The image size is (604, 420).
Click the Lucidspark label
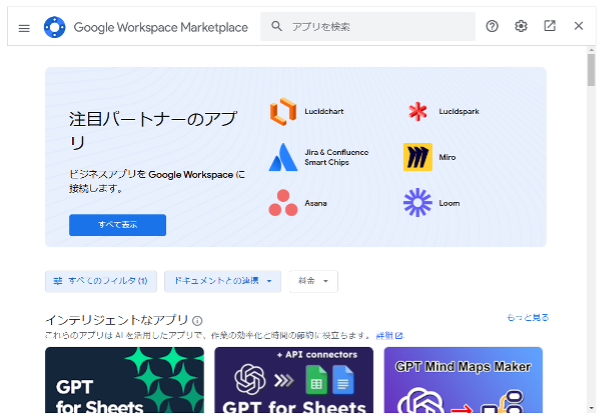click(x=459, y=111)
